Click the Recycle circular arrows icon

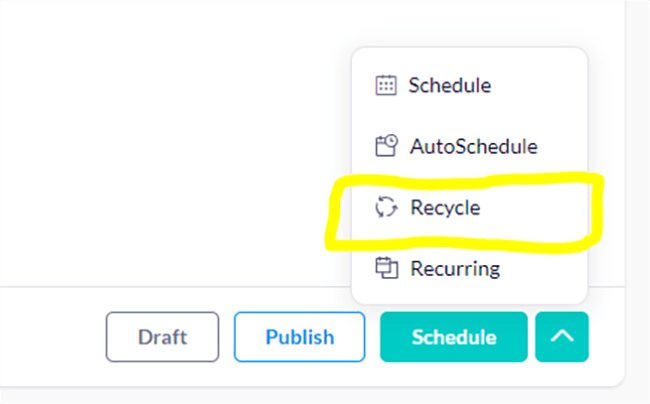click(385, 208)
